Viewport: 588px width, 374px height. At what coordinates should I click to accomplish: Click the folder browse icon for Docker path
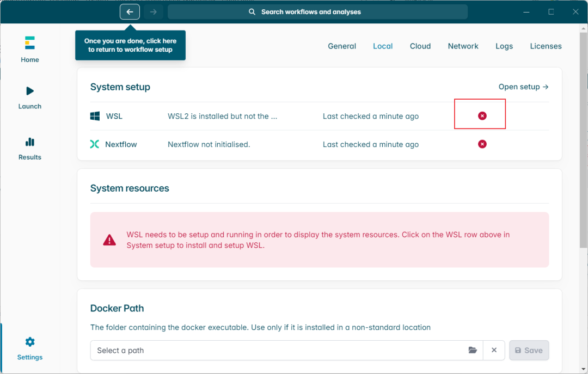point(473,351)
